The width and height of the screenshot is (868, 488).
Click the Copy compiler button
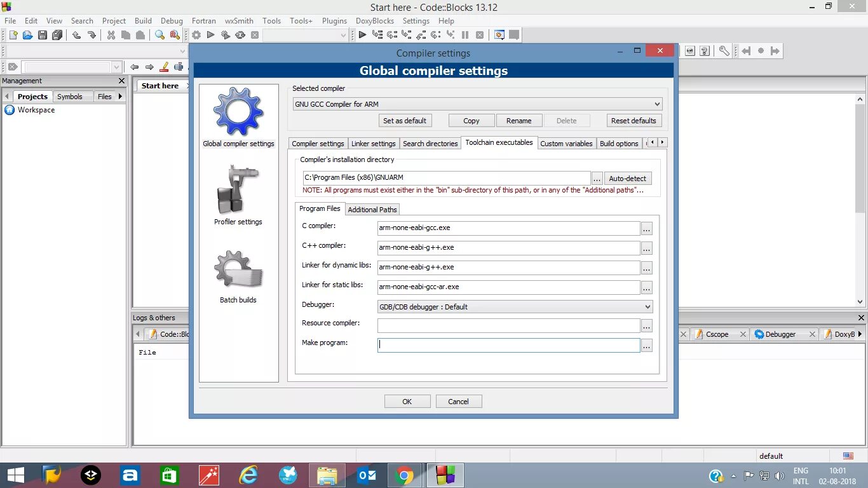pyautogui.click(x=471, y=121)
